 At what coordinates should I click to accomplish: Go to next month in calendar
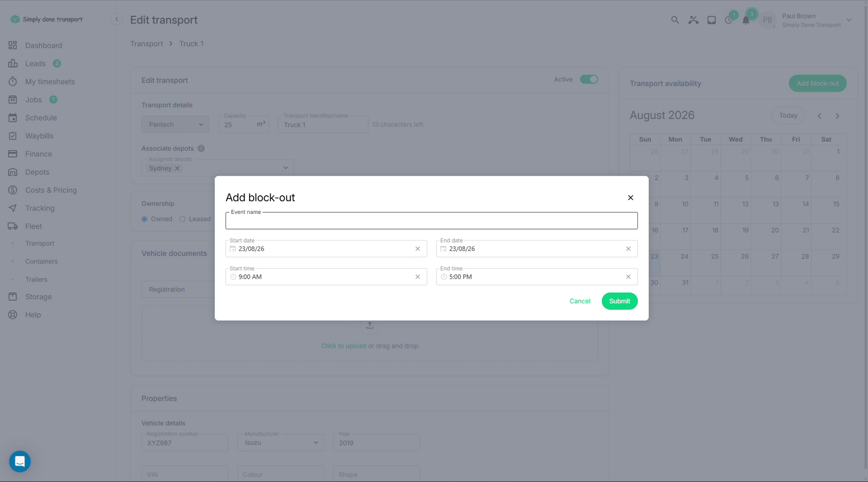pyautogui.click(x=837, y=116)
